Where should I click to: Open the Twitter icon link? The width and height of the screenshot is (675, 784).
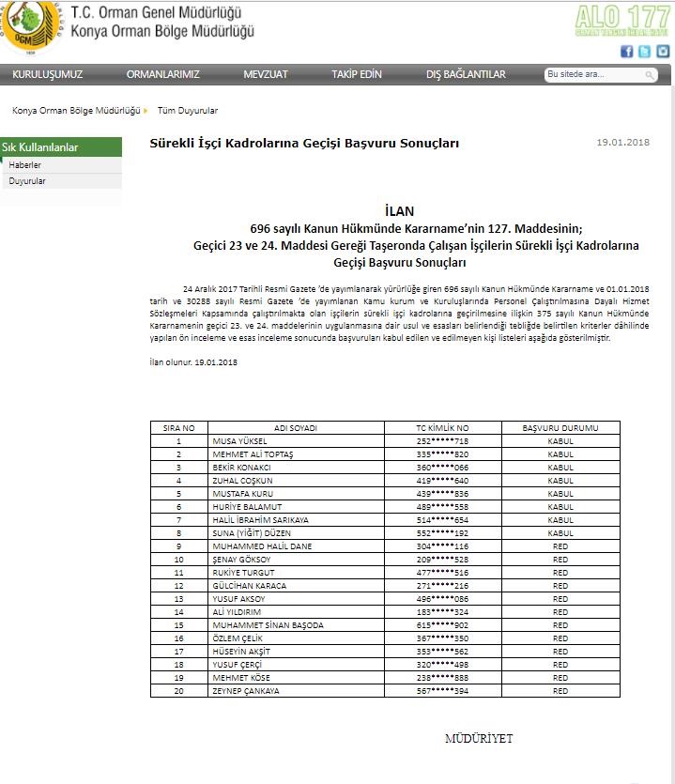tap(644, 52)
